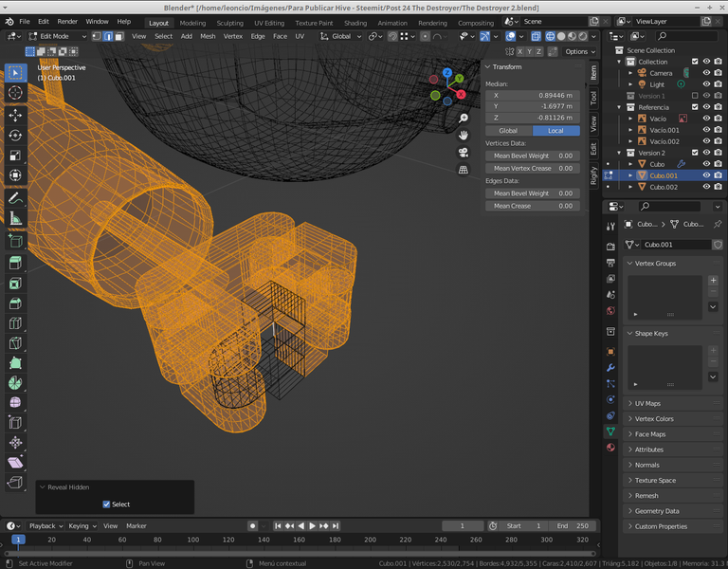Screen dimensions: 728x569
Task: Activate the Cursor tool
Action: pyautogui.click(x=15, y=93)
